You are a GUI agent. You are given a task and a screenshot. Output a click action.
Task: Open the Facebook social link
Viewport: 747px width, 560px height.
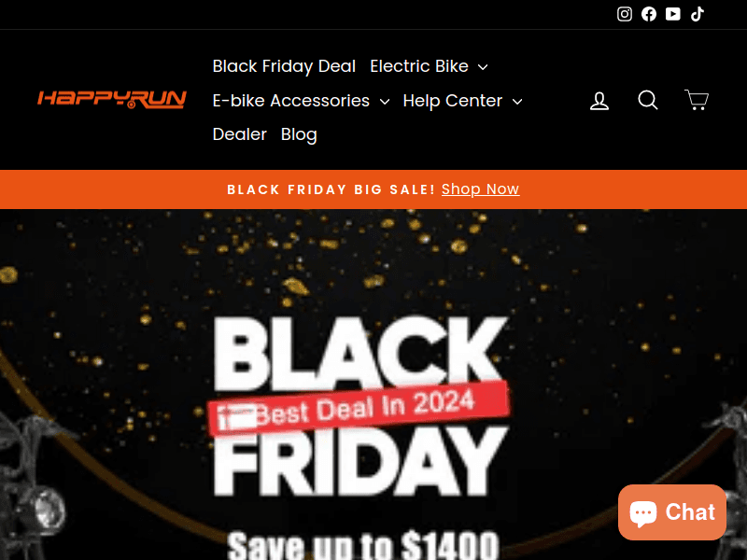click(x=648, y=14)
